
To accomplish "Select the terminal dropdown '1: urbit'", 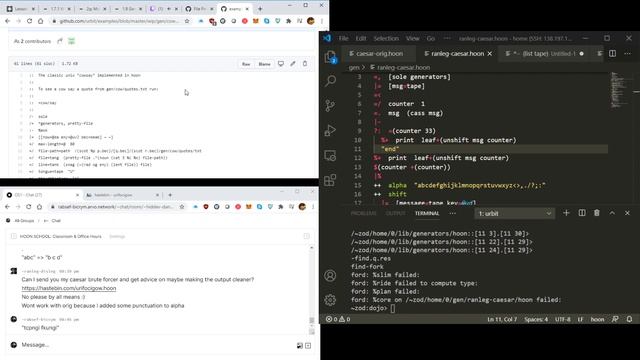I will pos(515,213).
